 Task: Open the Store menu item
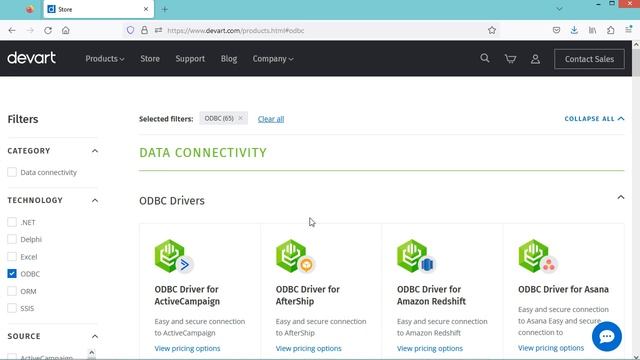(x=150, y=59)
